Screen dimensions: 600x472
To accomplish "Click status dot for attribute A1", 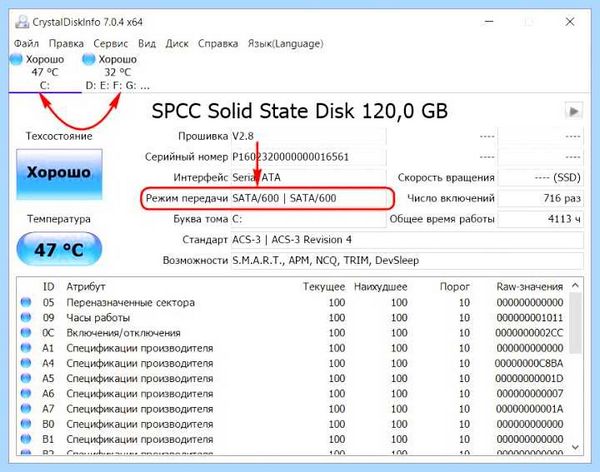I will pos(26,348).
